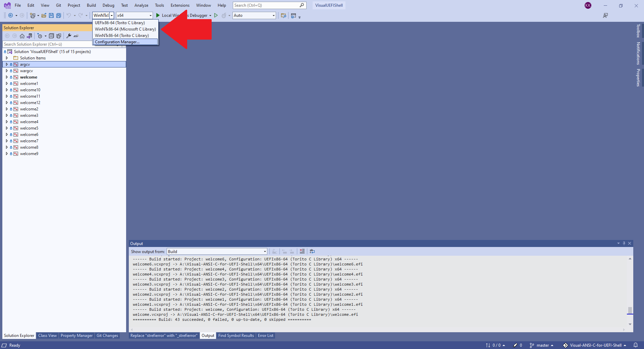Open Properties wrench icon in Solution Explorer
This screenshot has width=644, height=349.
pos(69,36)
